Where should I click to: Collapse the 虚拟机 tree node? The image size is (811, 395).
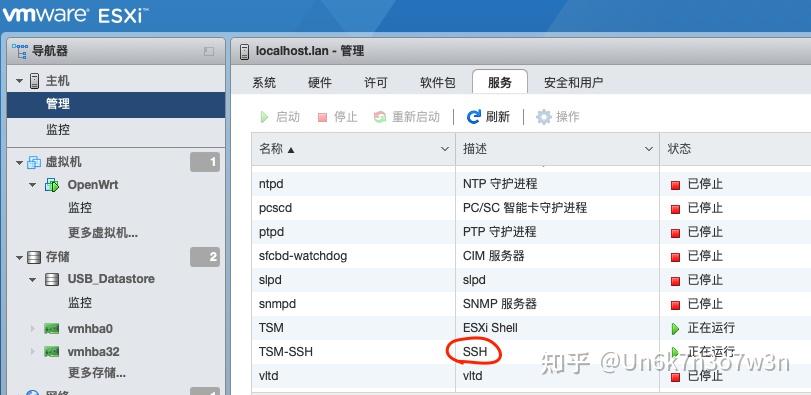[x=20, y=163]
